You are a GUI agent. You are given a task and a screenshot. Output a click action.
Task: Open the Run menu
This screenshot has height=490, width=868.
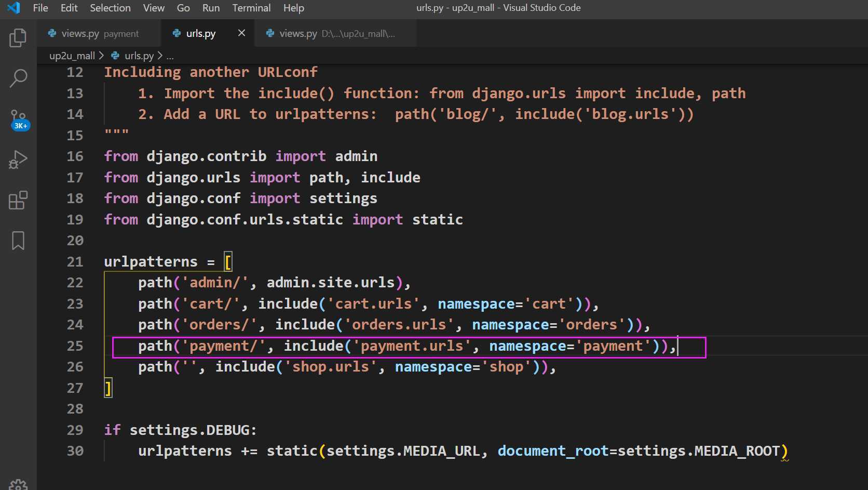(x=211, y=8)
